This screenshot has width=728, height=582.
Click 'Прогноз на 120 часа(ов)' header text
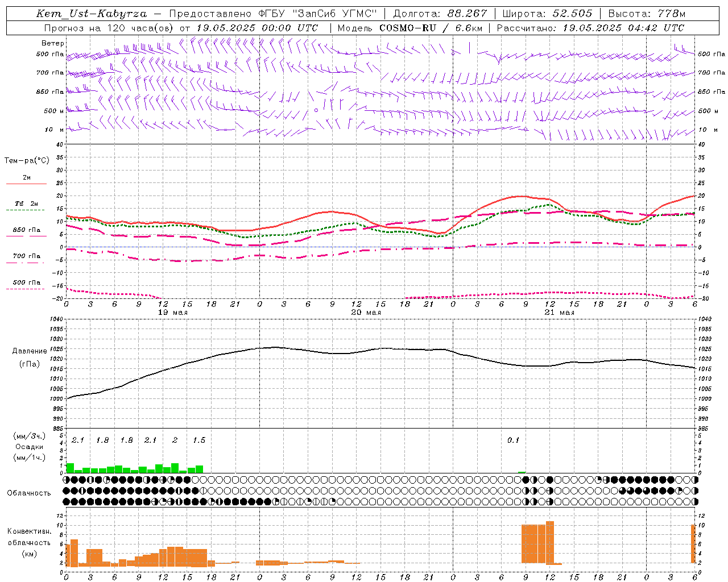109,28
